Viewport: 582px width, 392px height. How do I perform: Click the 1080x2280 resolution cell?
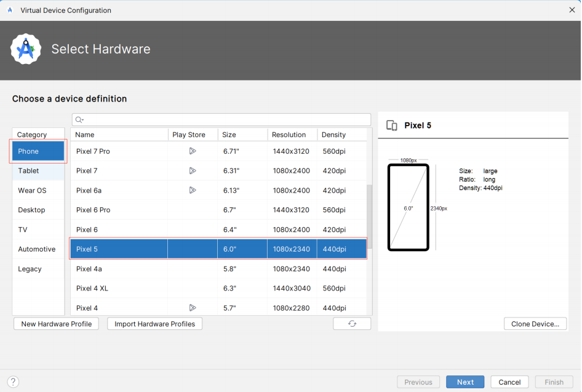(x=292, y=308)
